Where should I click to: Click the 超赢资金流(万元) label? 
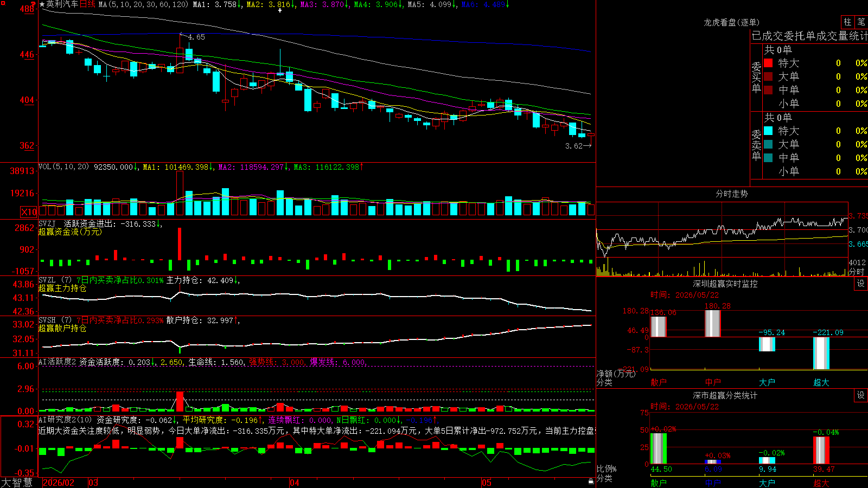(70, 232)
